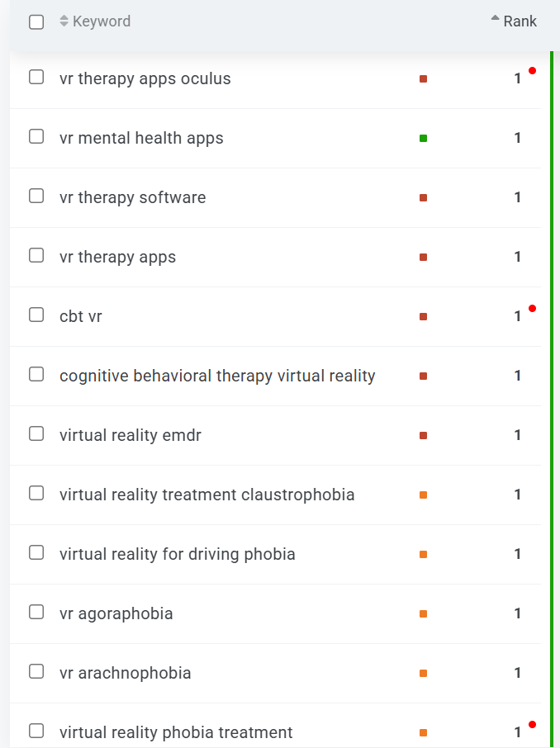This screenshot has width=560, height=748.
Task: Tick checkbox next to vr arachnophobia
Action: click(36, 672)
